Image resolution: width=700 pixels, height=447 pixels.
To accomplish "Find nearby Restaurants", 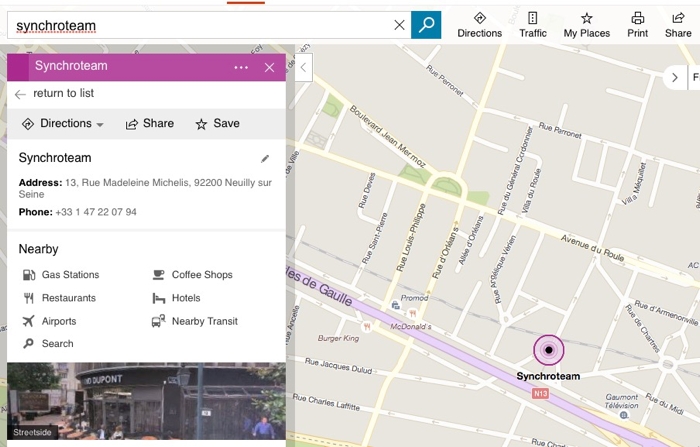I will click(x=59, y=298).
